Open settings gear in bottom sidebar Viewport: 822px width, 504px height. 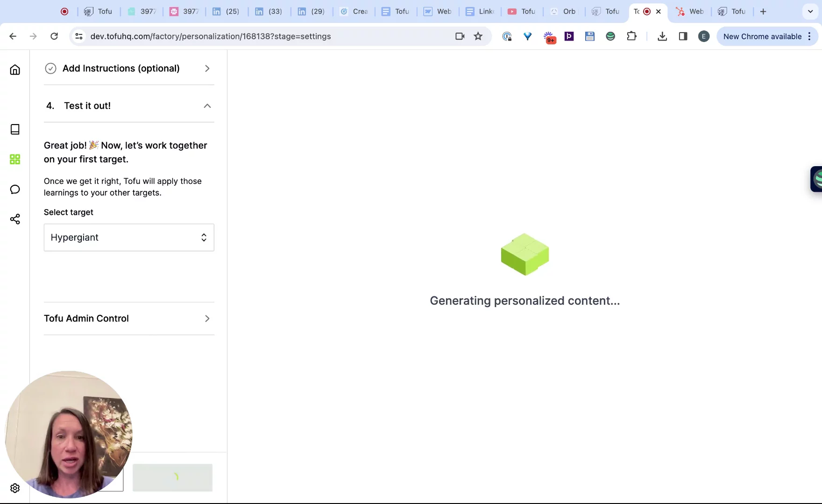click(15, 488)
